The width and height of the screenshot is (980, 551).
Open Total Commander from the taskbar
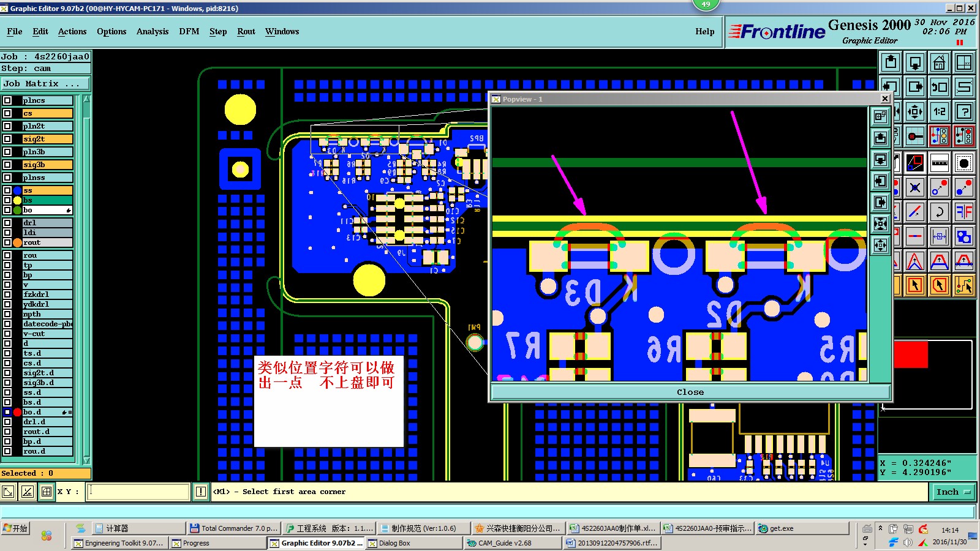tap(234, 528)
